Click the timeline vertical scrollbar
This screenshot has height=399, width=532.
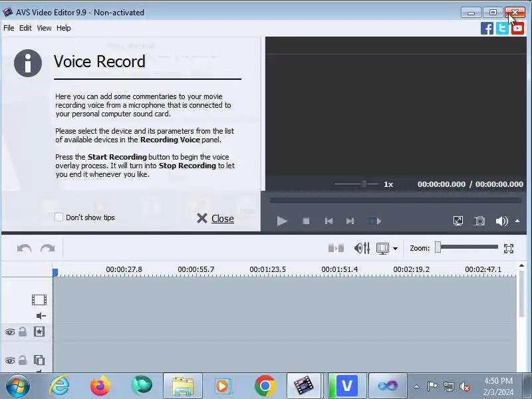point(521,293)
